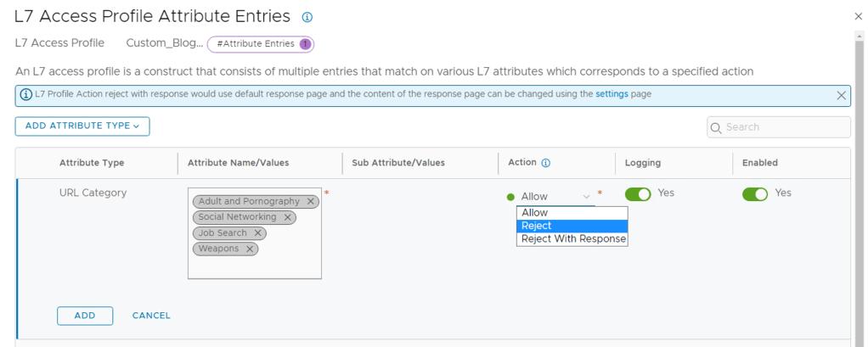This screenshot has height=347, width=868.
Task: Click the ADD button
Action: (x=85, y=316)
